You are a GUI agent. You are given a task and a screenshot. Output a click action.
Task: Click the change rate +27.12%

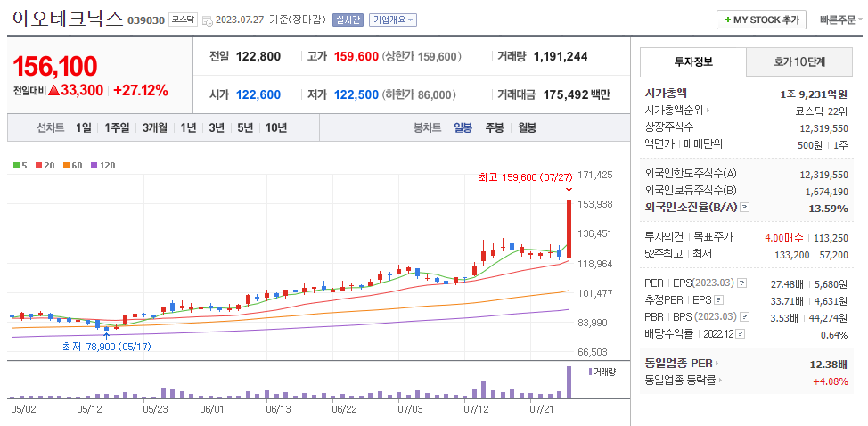[141, 91]
